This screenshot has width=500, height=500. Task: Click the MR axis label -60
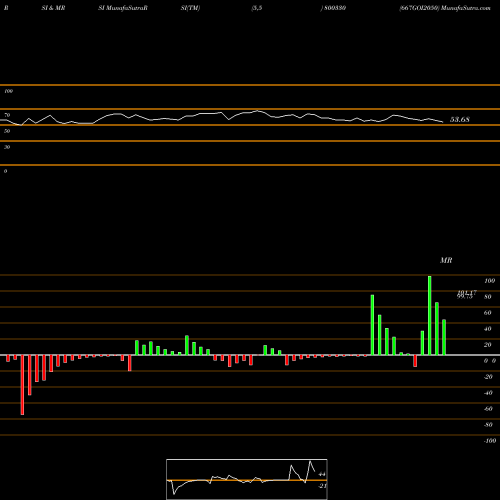(x=488, y=409)
